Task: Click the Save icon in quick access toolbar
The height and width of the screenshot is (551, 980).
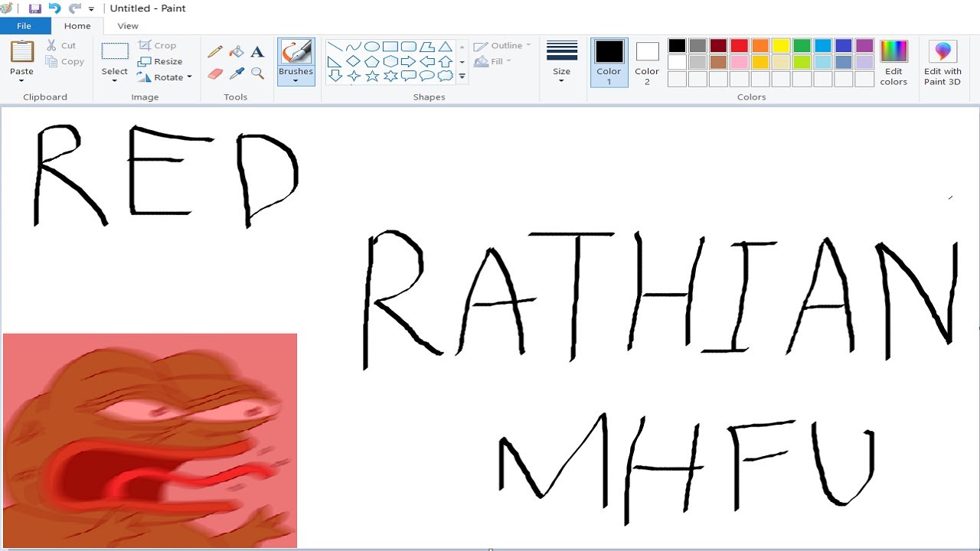Action: coord(34,8)
